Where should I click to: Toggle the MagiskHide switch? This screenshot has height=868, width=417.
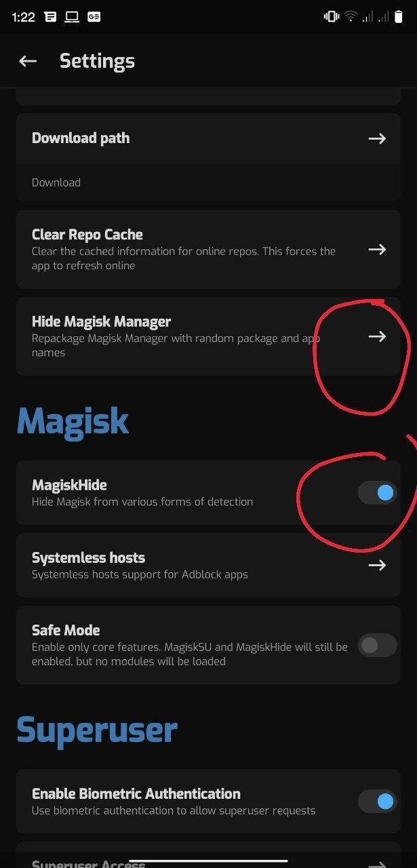coord(377,493)
